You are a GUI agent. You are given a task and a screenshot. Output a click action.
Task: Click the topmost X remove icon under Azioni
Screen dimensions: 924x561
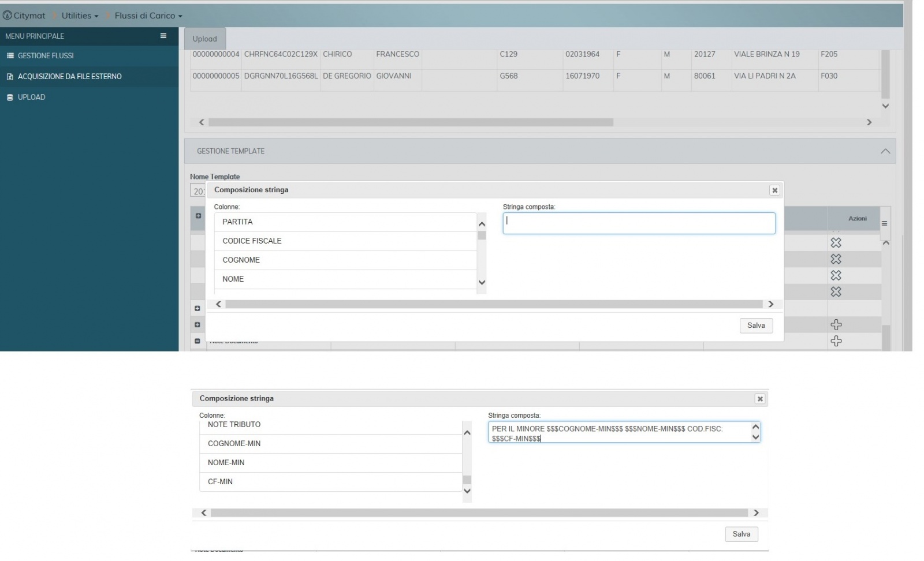836,243
